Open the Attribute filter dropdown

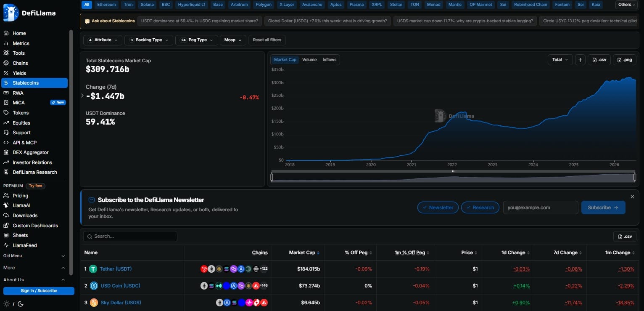coord(103,40)
